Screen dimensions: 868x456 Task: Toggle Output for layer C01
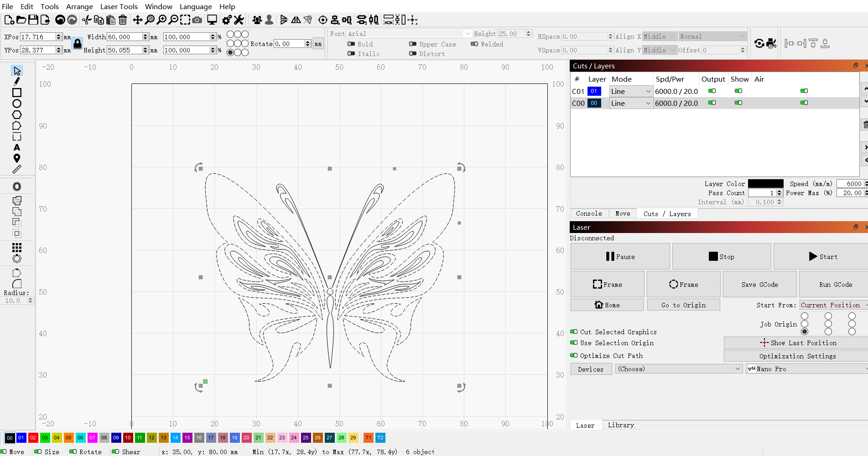tap(712, 91)
